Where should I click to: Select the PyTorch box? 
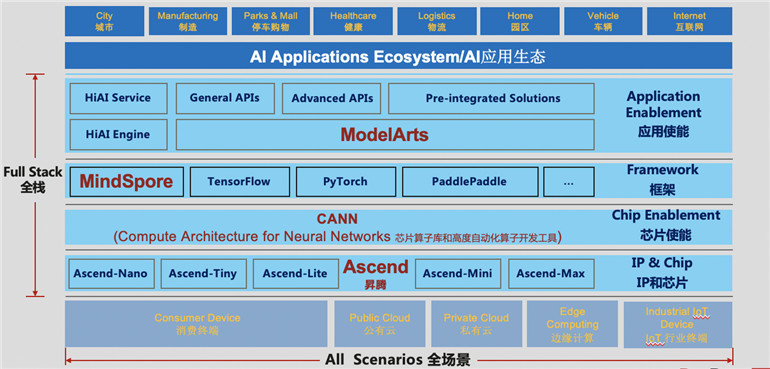346,182
